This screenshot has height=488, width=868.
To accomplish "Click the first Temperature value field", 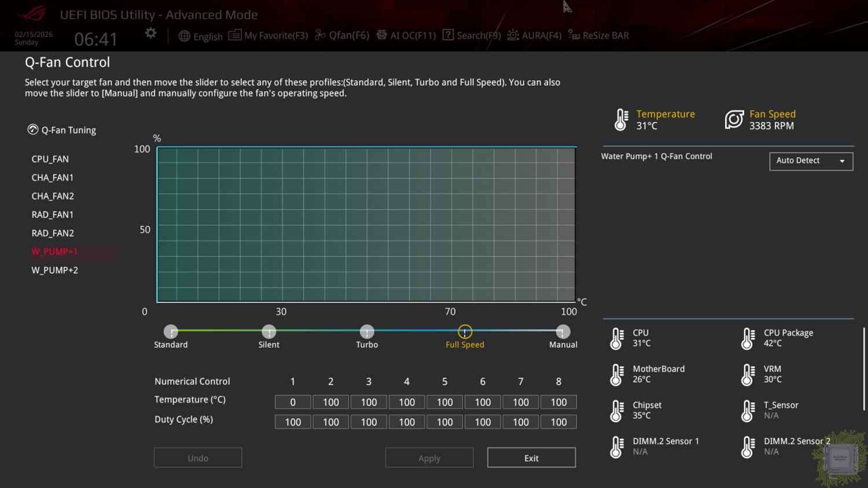I will point(293,402).
